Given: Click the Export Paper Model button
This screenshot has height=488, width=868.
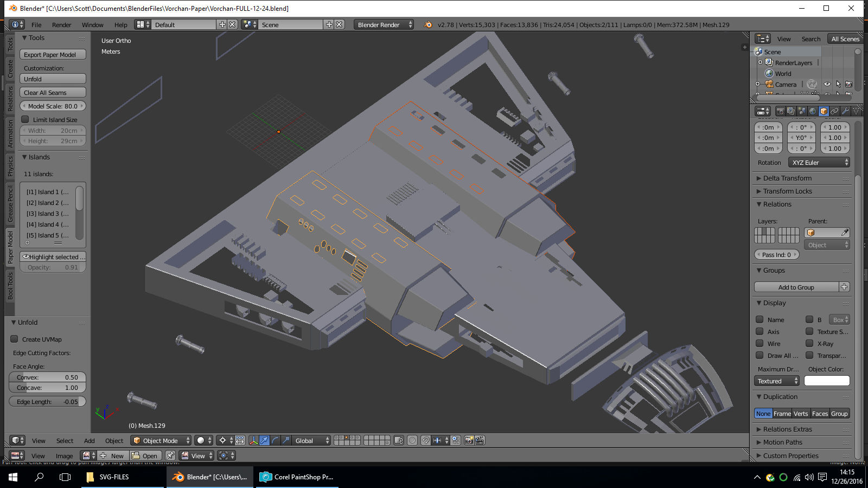Looking at the screenshot, I should 53,54.
